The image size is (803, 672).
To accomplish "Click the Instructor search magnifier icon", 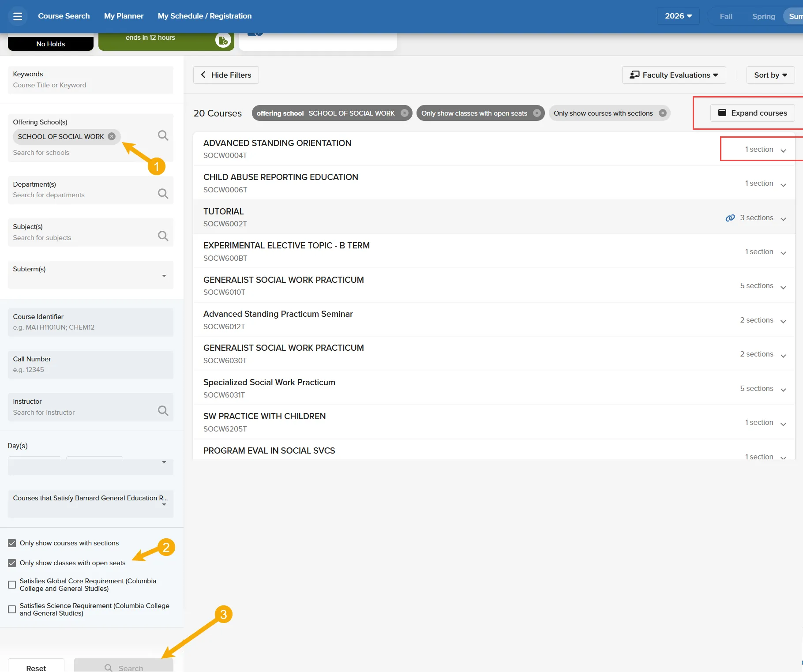I will coord(163,411).
